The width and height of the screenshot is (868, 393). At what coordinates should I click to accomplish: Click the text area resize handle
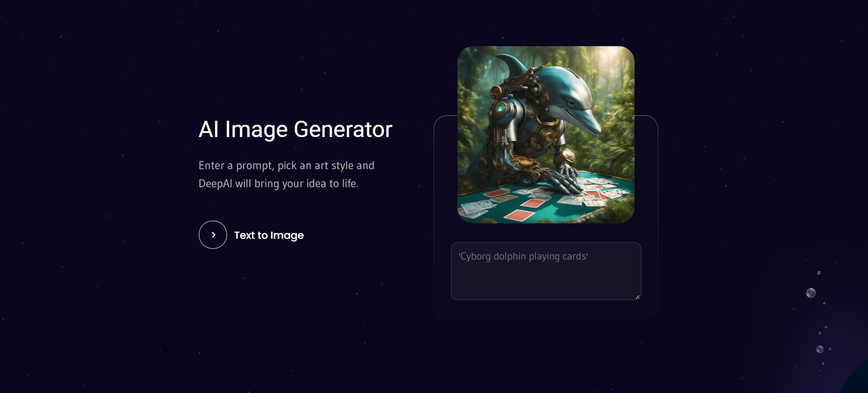pyautogui.click(x=637, y=297)
